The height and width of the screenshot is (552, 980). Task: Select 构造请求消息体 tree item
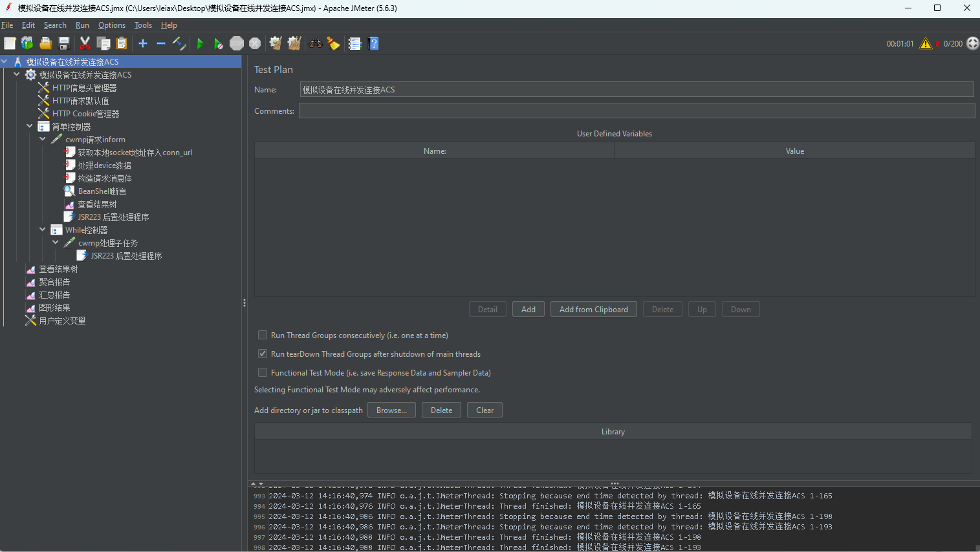pos(104,178)
